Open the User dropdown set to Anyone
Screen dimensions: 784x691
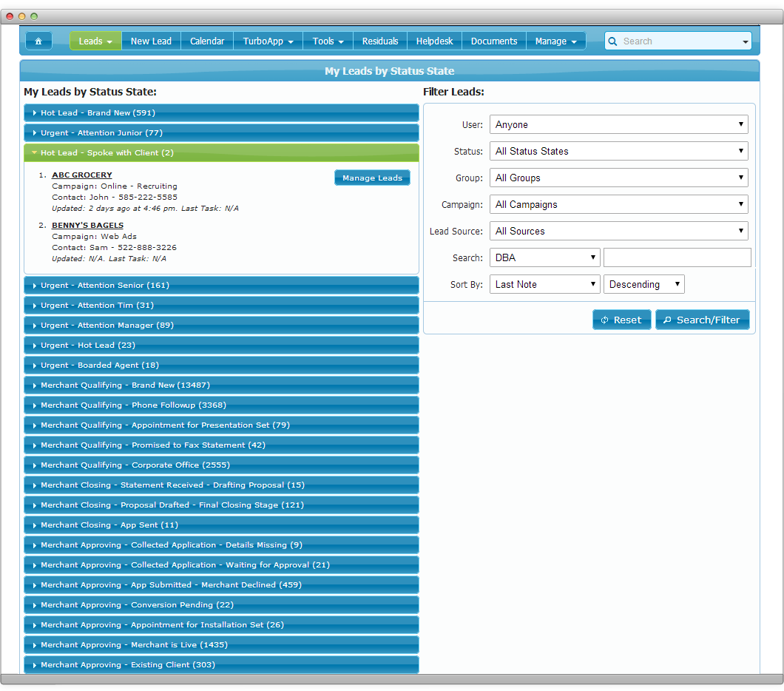click(618, 124)
